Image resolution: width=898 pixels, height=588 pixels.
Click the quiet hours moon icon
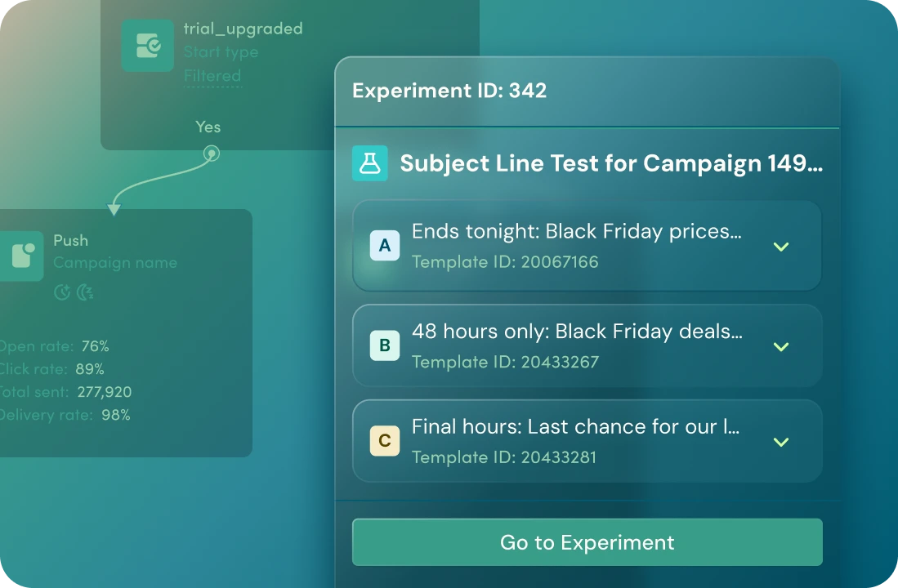[85, 292]
